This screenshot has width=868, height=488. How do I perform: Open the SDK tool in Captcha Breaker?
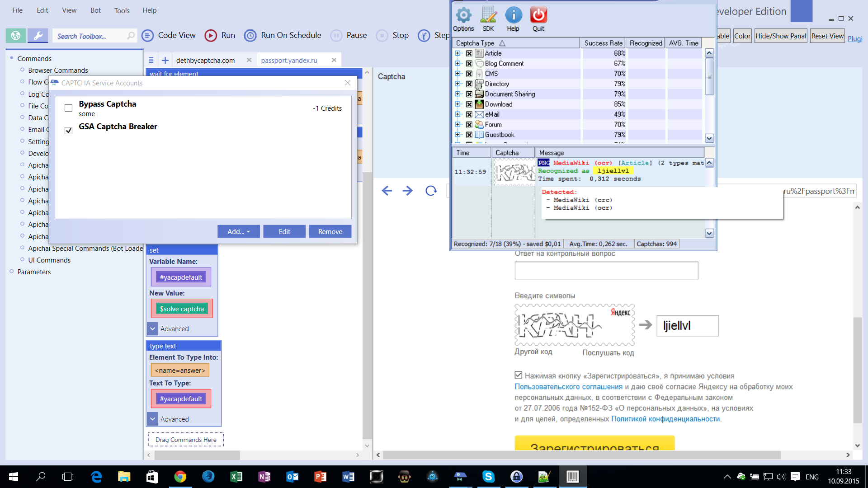coord(488,19)
